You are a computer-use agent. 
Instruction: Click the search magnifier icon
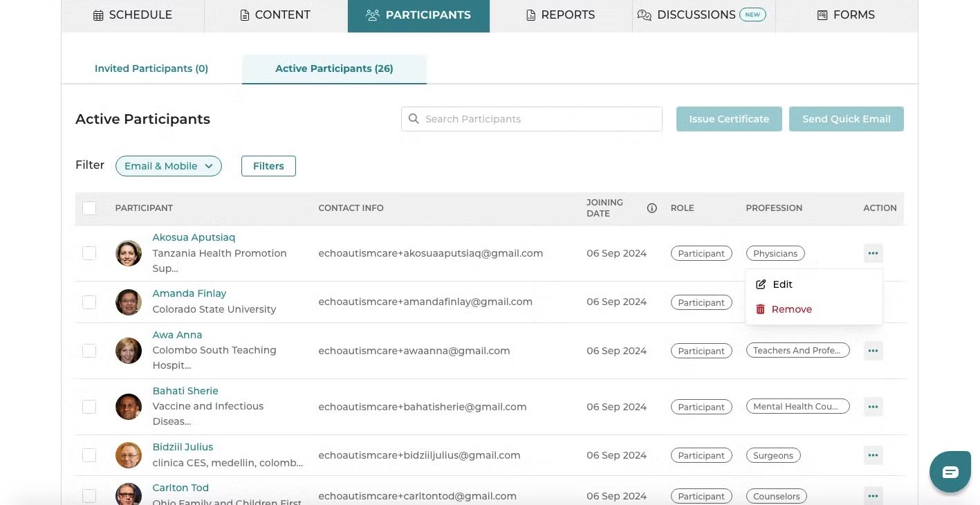pyautogui.click(x=414, y=119)
